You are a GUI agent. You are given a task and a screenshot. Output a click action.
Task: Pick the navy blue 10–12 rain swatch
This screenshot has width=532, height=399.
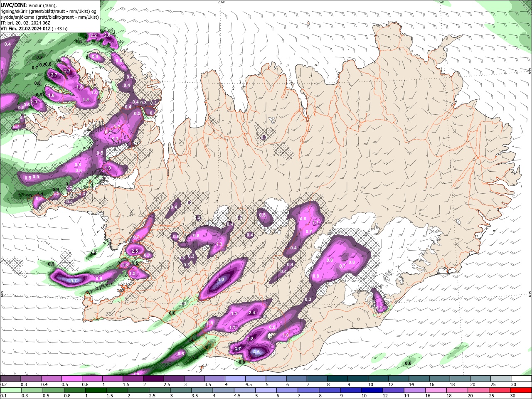[372, 390]
